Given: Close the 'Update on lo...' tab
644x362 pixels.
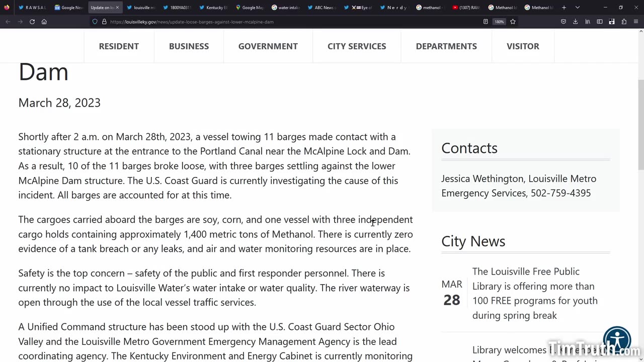Looking at the screenshot, I should 117,8.
